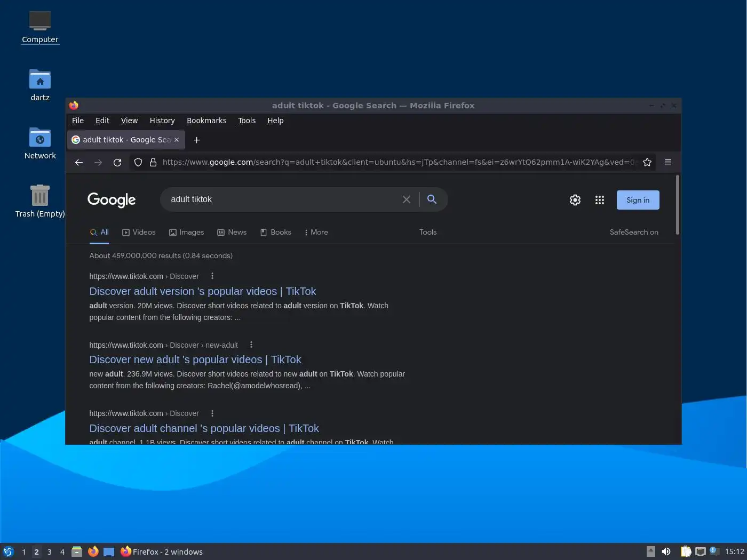Open 'Discover adult channel 's popular videos' link
This screenshot has width=747, height=560.
tap(204, 428)
